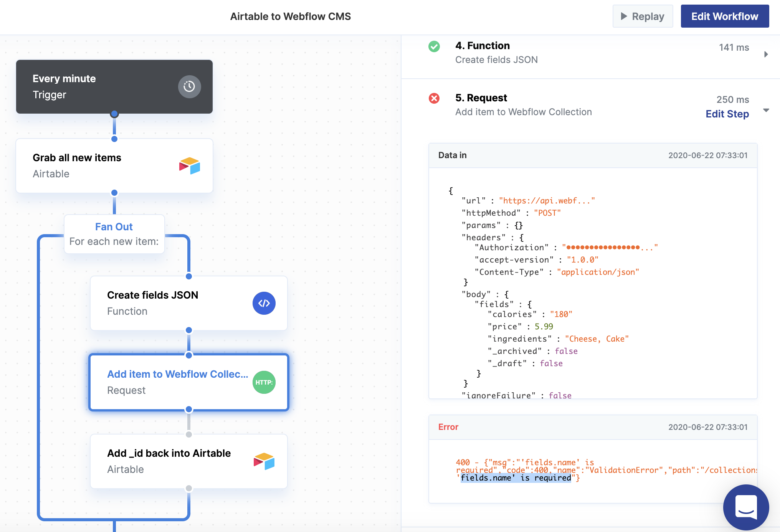Collapse step 5 Request details arrow

(x=766, y=110)
